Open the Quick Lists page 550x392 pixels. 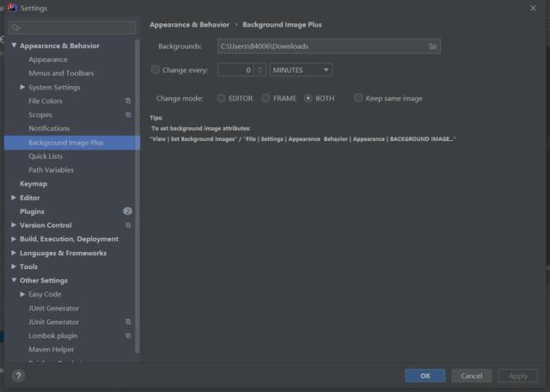(x=46, y=156)
